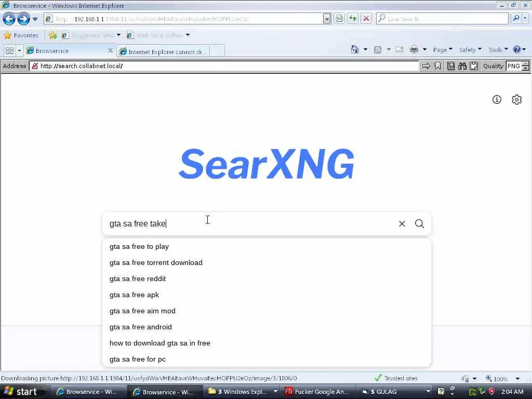Viewport: 532px width, 399px height.
Task: Open the GULAG taskbar group
Action: pyautogui.click(x=394, y=392)
